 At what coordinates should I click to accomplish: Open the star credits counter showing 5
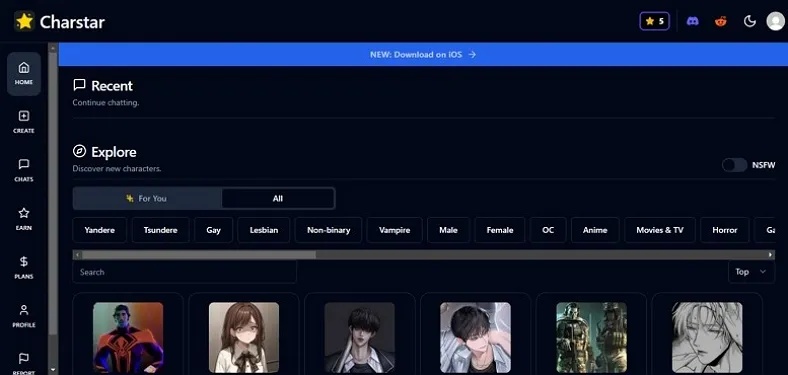click(654, 21)
